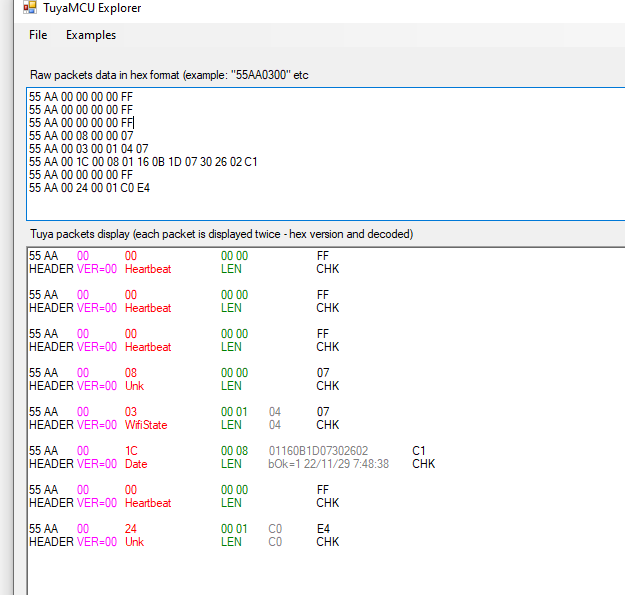Click the hex payload '01160B1D07302602'
This screenshot has height=595, width=625.
click(318, 451)
